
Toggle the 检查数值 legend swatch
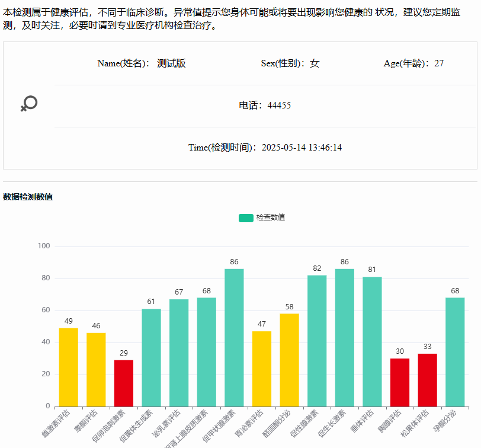pyautogui.click(x=246, y=217)
